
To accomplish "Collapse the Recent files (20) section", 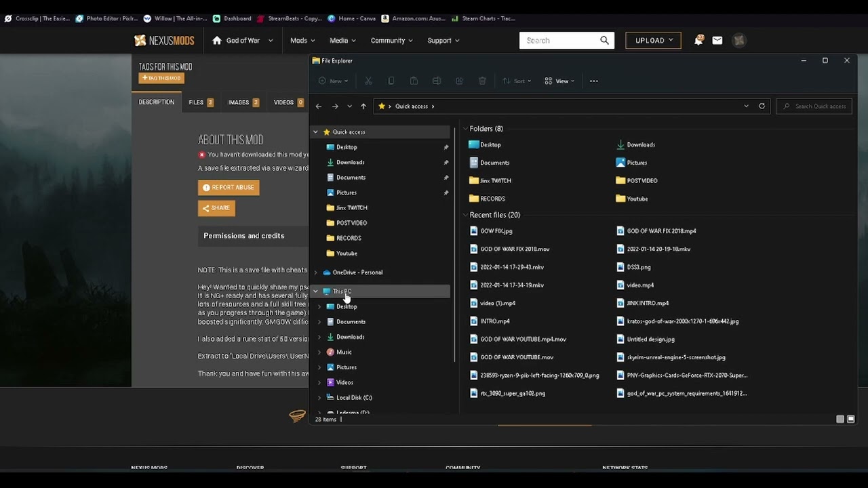I will point(465,215).
